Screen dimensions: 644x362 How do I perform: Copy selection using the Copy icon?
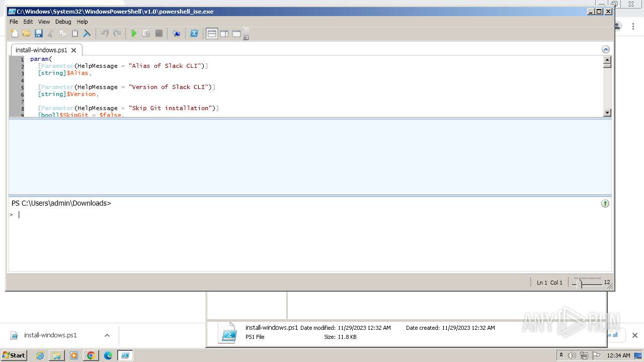click(62, 34)
